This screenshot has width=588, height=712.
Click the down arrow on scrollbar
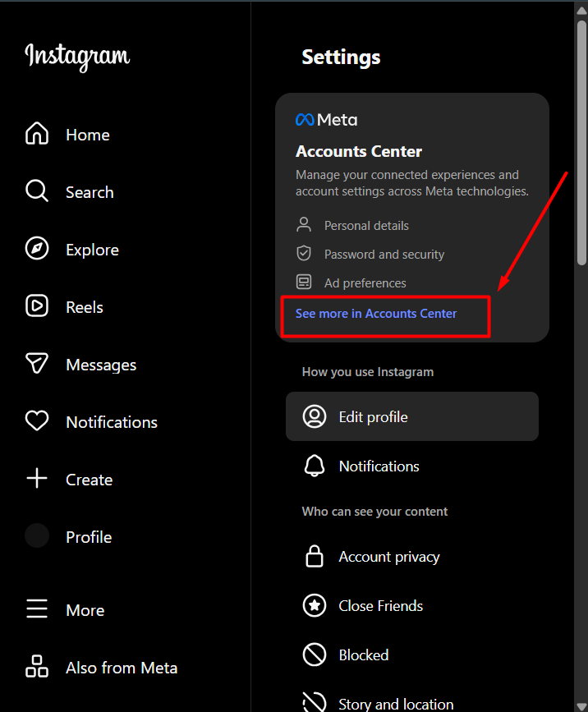click(x=581, y=704)
